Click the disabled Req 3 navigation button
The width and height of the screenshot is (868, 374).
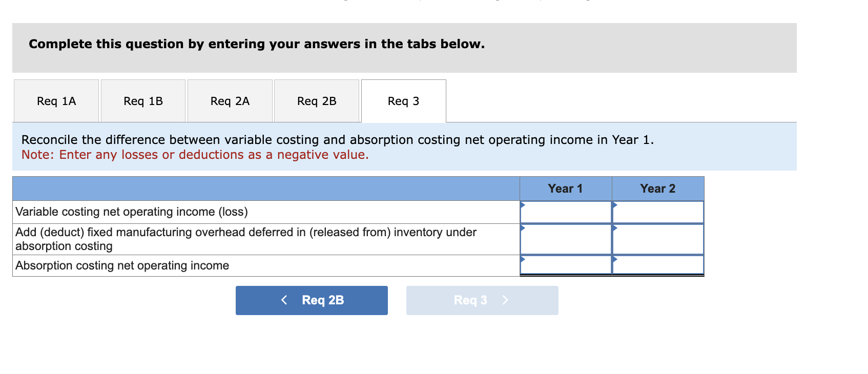(x=482, y=300)
